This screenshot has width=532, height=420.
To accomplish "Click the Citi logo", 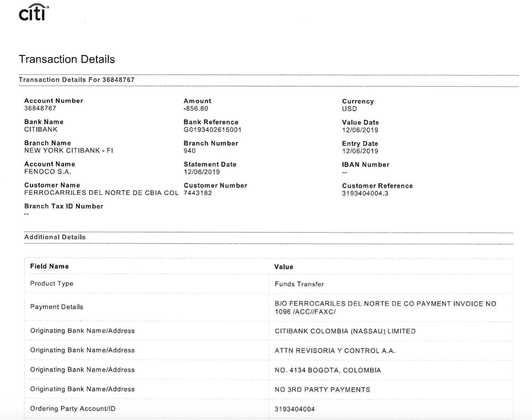I will (x=34, y=13).
